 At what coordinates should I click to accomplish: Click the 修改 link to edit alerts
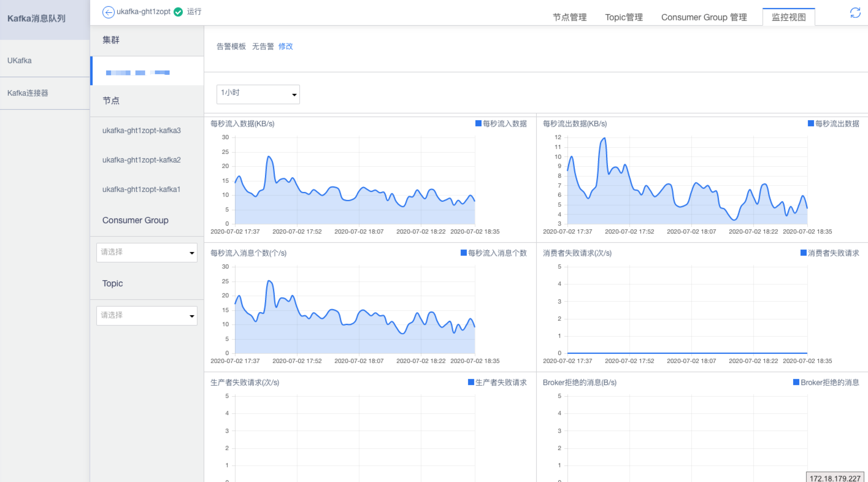coord(286,47)
